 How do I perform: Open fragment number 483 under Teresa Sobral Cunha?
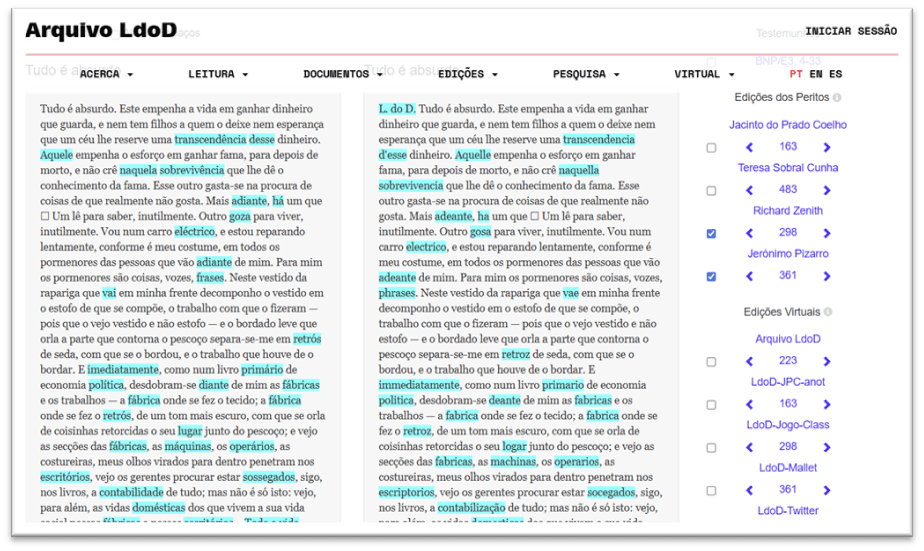pos(788,189)
